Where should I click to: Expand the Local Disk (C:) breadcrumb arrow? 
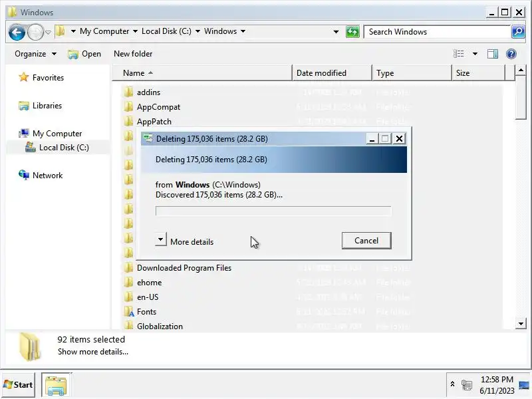[198, 31]
